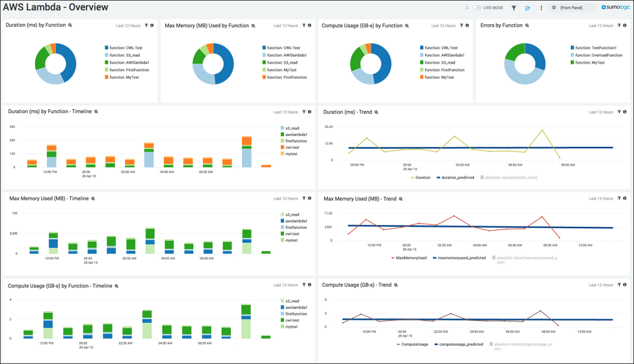The image size is (634, 364).
Task: Open the dashboard filter funnel icon
Action: click(x=514, y=8)
